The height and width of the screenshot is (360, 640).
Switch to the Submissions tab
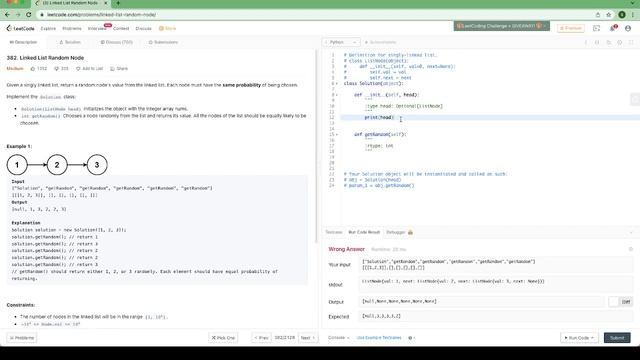[163, 42]
